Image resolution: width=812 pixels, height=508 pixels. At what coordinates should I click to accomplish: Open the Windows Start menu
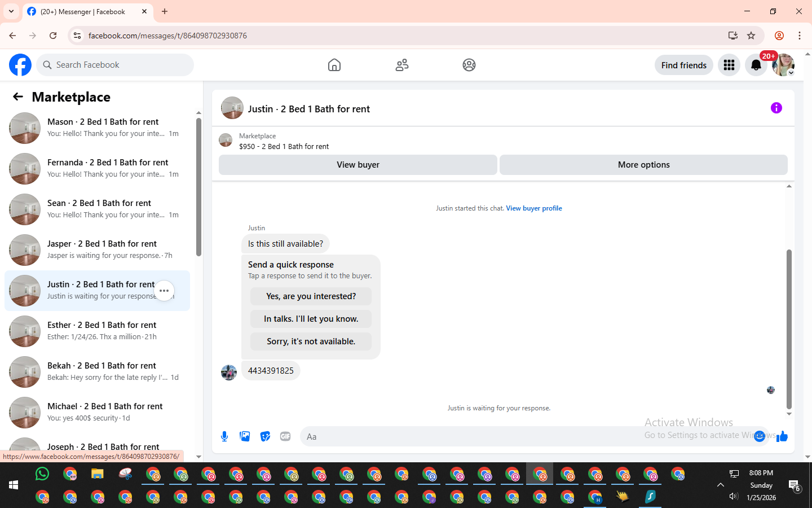[x=14, y=485]
